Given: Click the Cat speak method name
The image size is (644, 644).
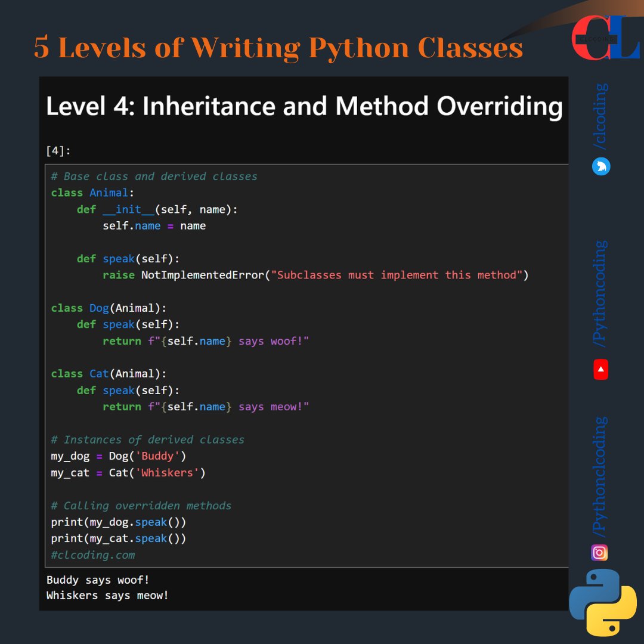Looking at the screenshot, I should [x=118, y=390].
